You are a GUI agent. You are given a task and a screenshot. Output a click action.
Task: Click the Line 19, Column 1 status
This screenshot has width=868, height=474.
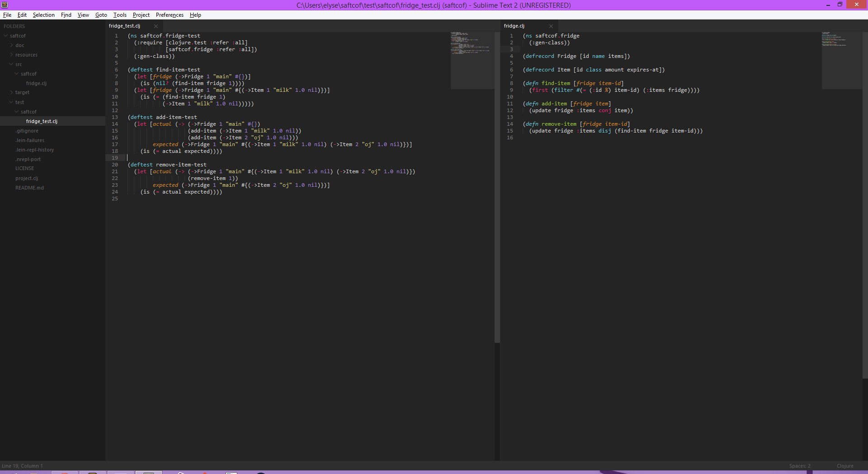pos(22,466)
